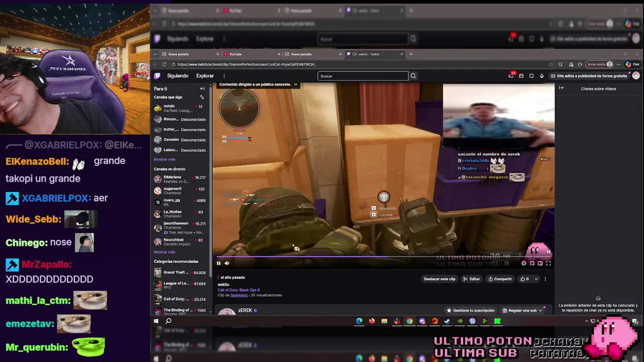Open a new browser tab with plus button
Viewport: 644px width, 362px height.
point(411,54)
